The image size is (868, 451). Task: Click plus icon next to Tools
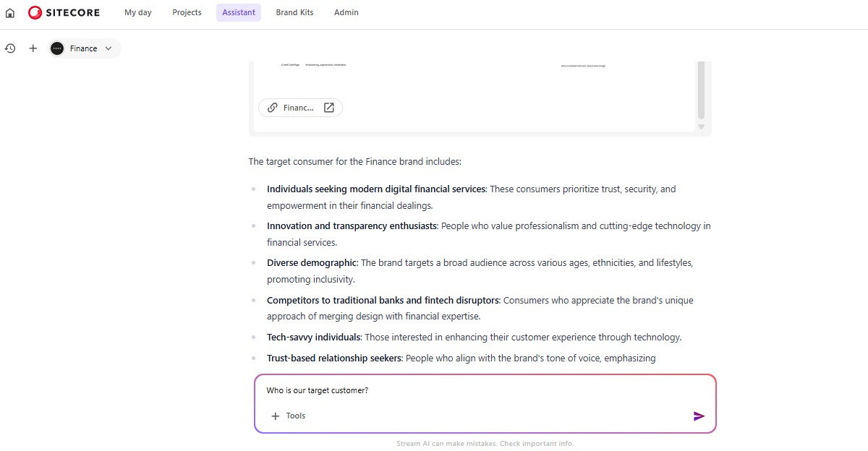click(275, 416)
